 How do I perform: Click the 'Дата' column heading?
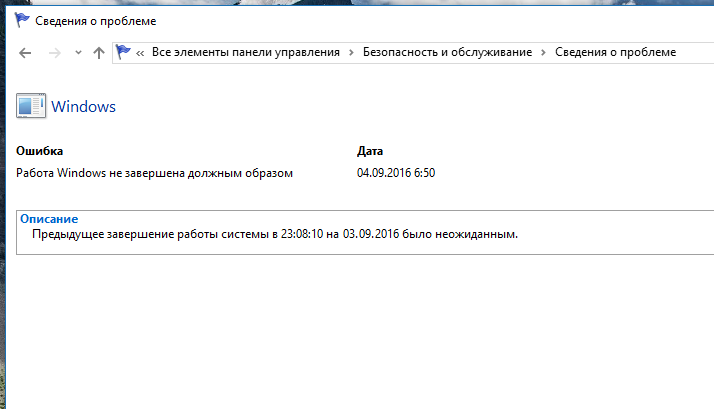(370, 151)
